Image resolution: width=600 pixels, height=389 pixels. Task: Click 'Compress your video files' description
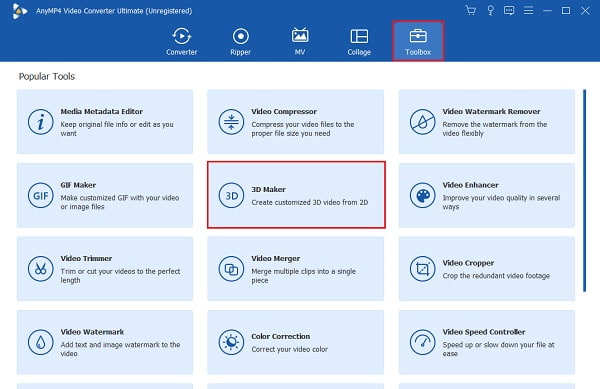coord(303,129)
